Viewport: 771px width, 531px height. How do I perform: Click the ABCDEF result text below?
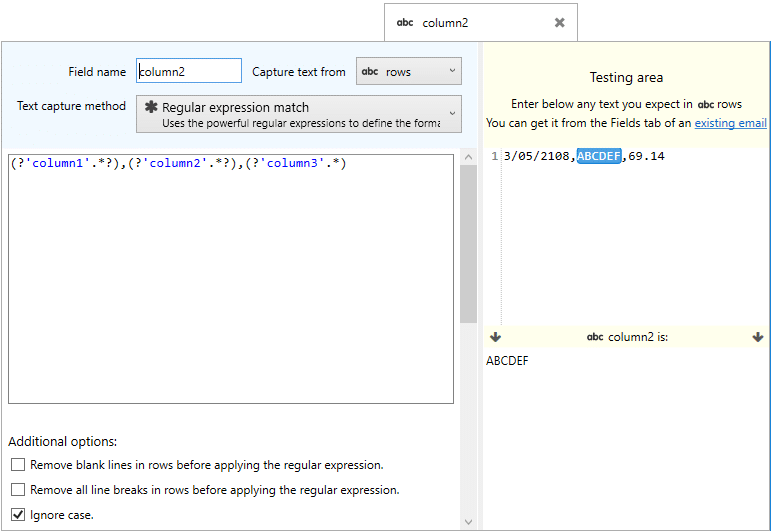click(x=507, y=360)
